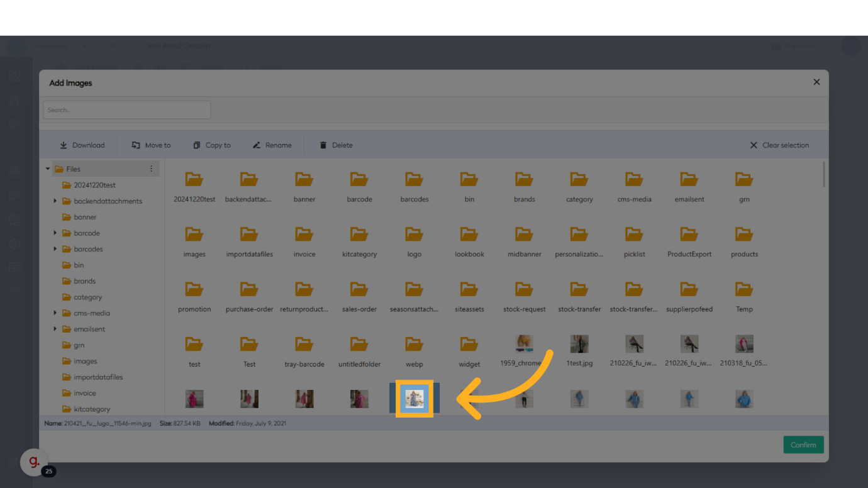The height and width of the screenshot is (488, 868).
Task: Click the Search input field
Action: 126,110
